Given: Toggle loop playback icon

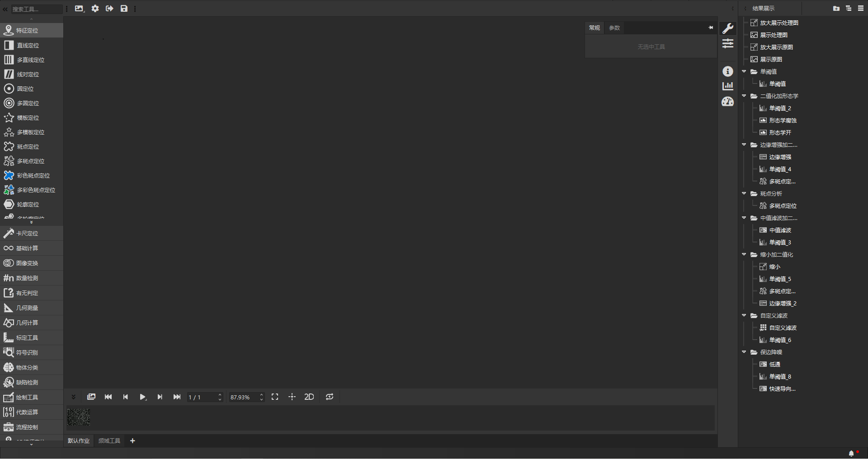Looking at the screenshot, I should pyautogui.click(x=330, y=397).
